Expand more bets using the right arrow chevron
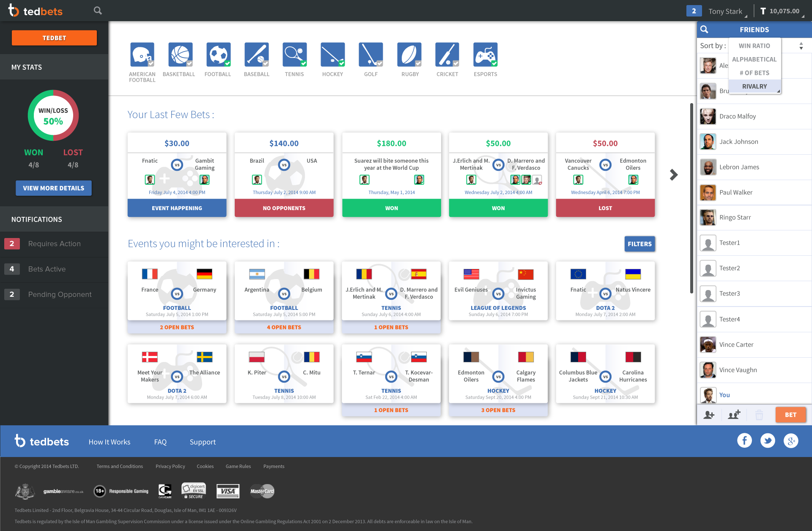This screenshot has width=812, height=531. [673, 174]
